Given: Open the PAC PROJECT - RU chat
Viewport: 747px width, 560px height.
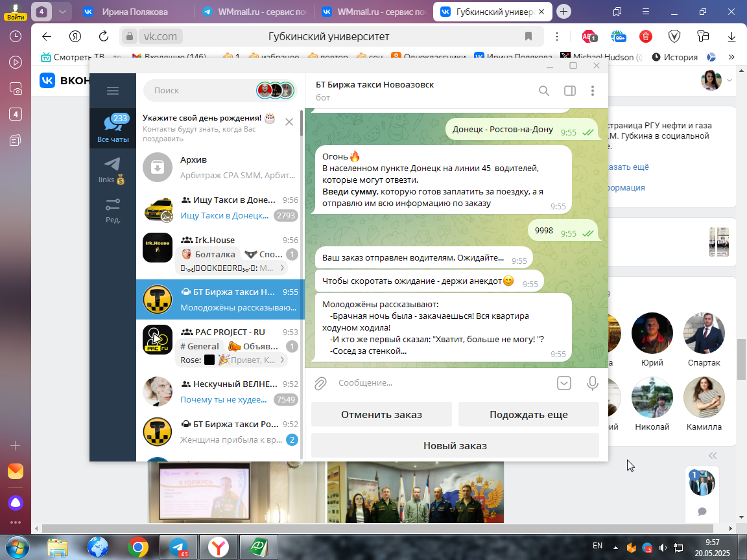Looking at the screenshot, I should tap(220, 345).
